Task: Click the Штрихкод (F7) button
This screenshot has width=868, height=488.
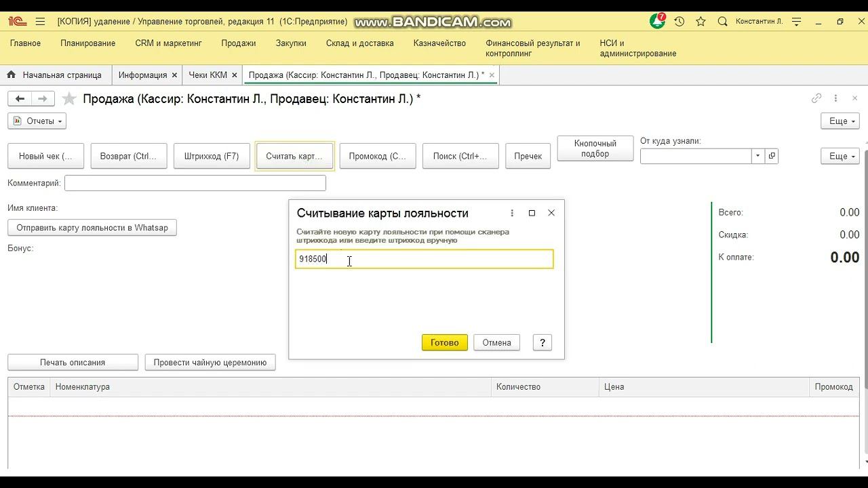Action: [212, 156]
